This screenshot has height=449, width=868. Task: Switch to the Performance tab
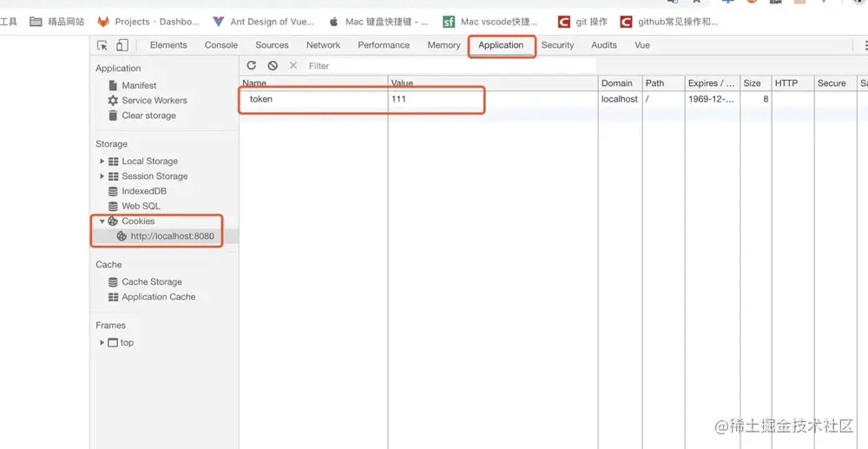point(384,45)
